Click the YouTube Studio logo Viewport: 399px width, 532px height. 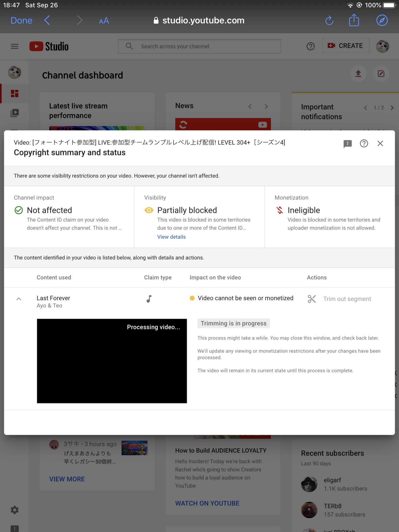[x=49, y=46]
